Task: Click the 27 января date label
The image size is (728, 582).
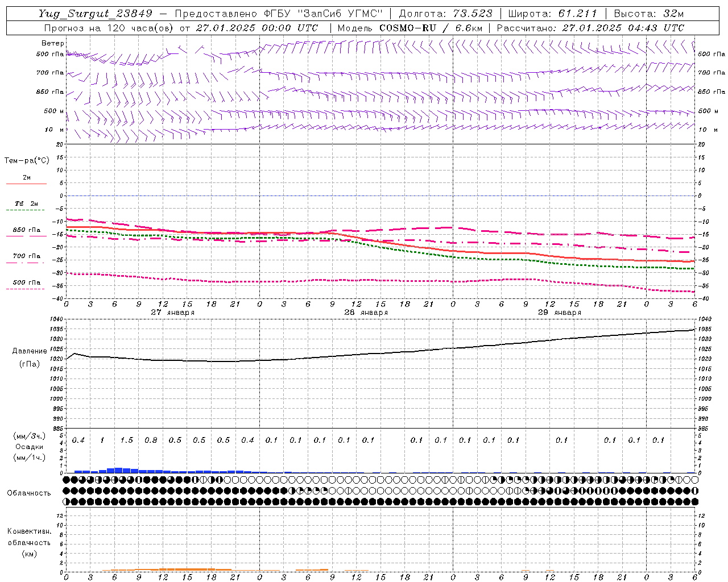Action: coord(172,313)
